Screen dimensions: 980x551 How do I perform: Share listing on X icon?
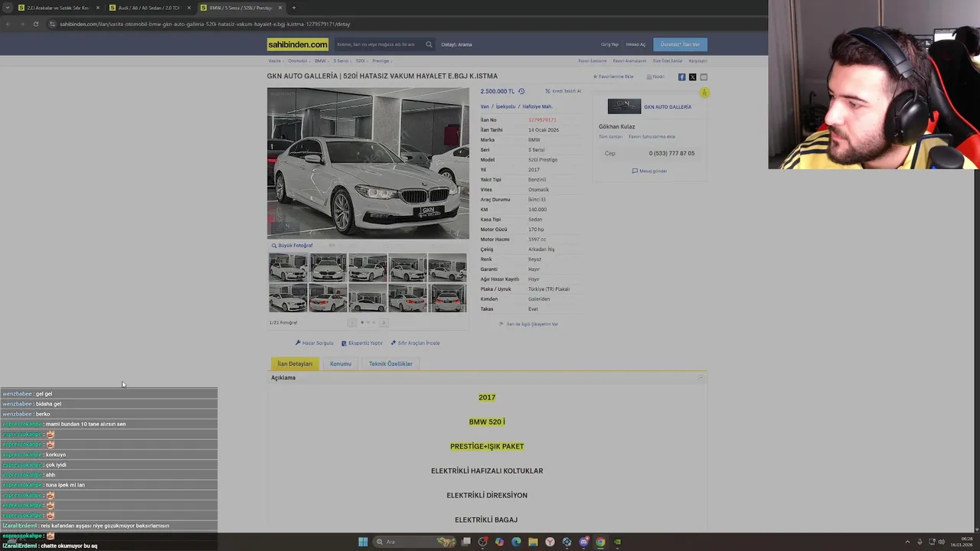(692, 77)
